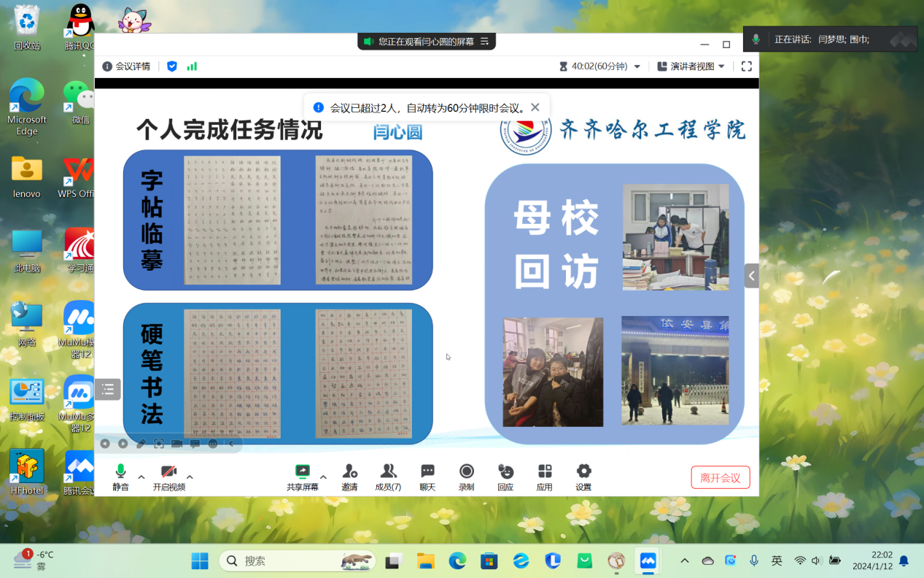Screen dimensions: 924x578
Task: Open the 聊天 chat panel
Action: [427, 471]
